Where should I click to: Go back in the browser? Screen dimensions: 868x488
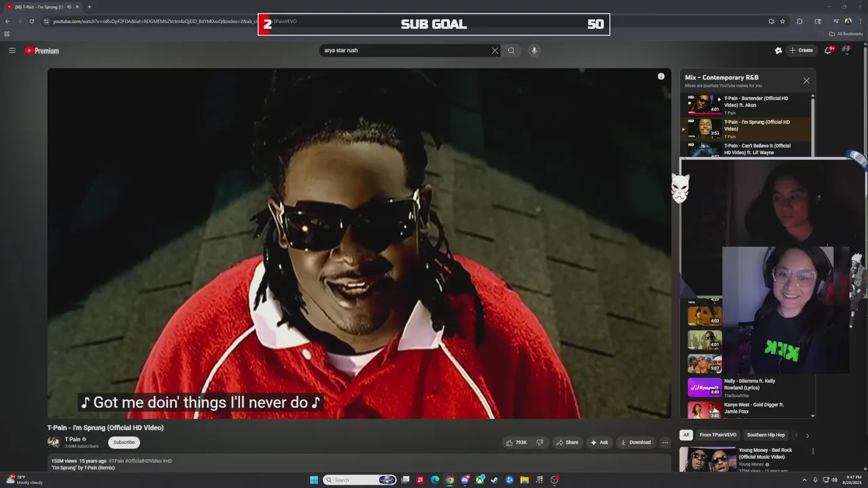(7, 21)
